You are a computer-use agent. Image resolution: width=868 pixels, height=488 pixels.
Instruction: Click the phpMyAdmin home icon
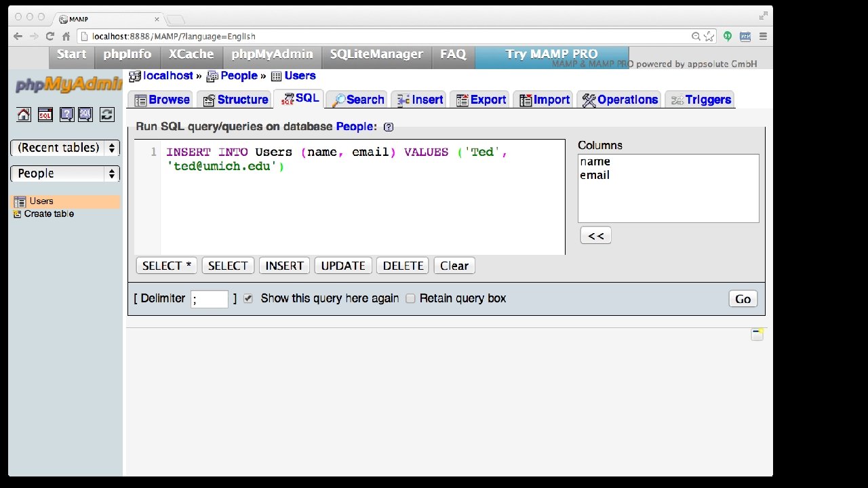24,115
